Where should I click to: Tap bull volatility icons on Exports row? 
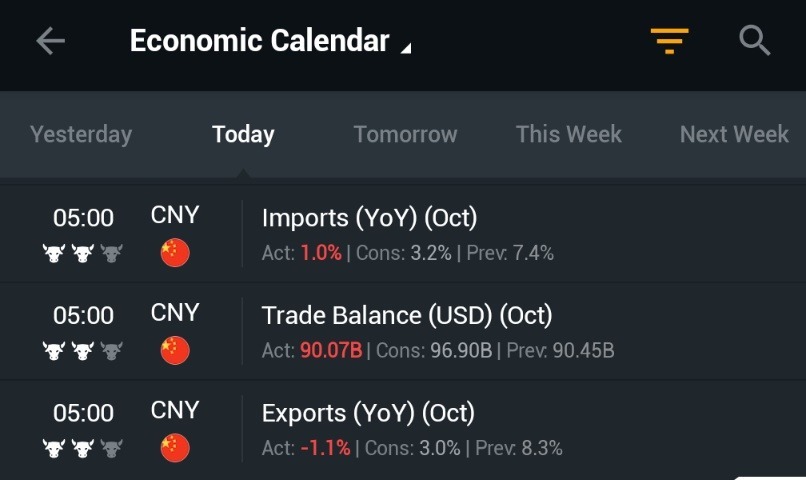coord(83,448)
